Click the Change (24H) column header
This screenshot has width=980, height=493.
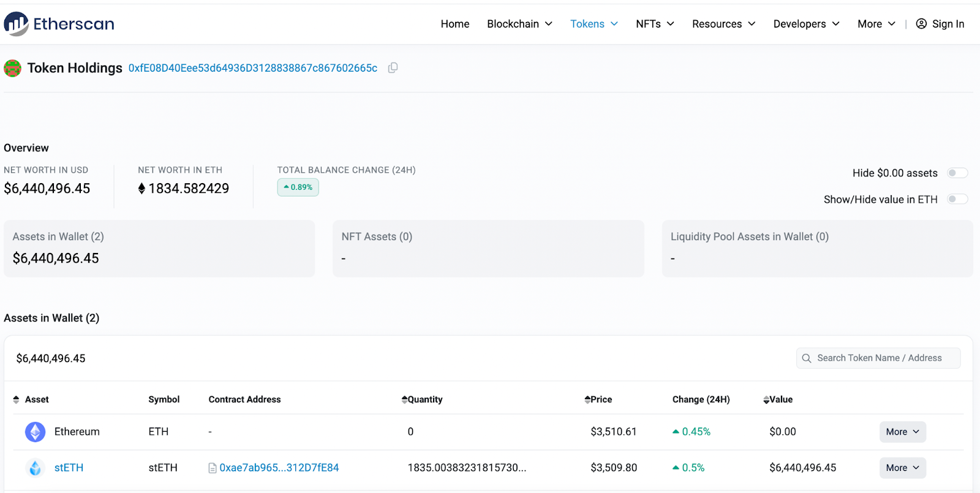pos(701,400)
